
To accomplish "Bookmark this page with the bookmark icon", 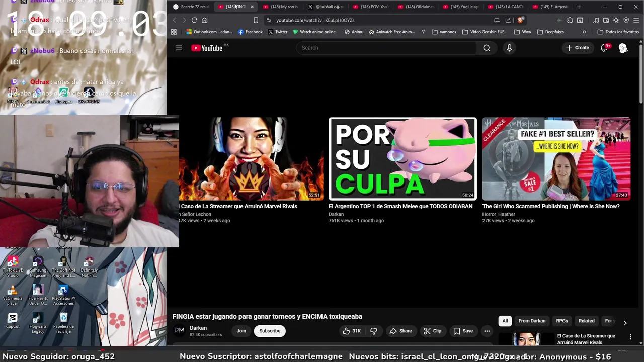I will 256,20.
